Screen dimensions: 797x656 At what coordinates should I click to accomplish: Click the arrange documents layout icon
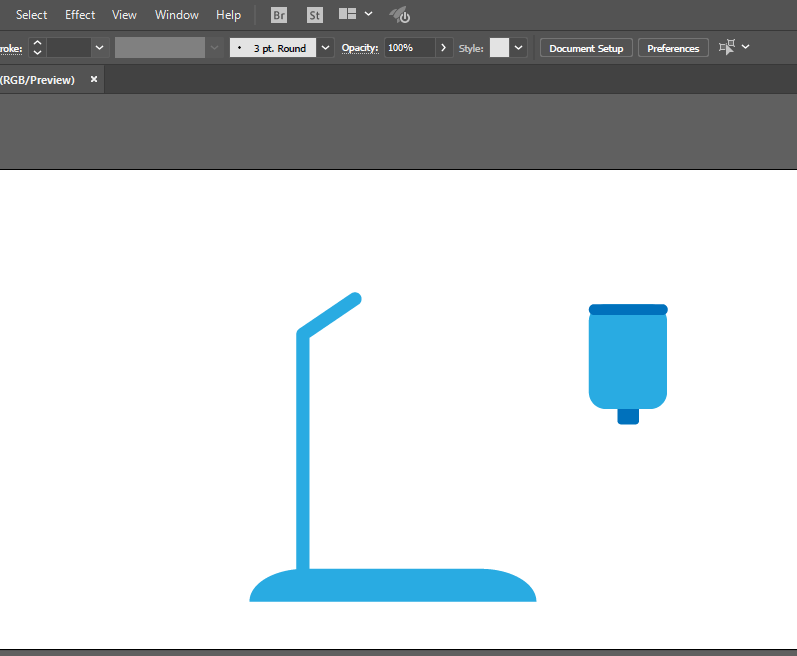(348, 14)
